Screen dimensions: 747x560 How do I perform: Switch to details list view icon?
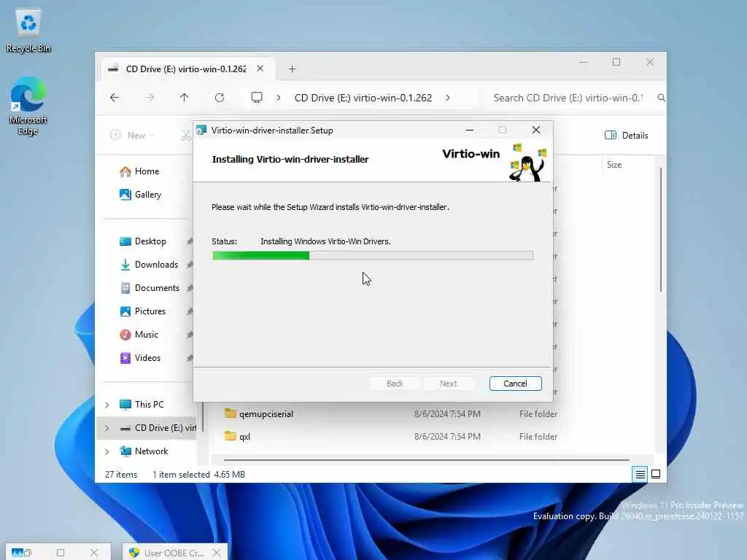pyautogui.click(x=640, y=474)
